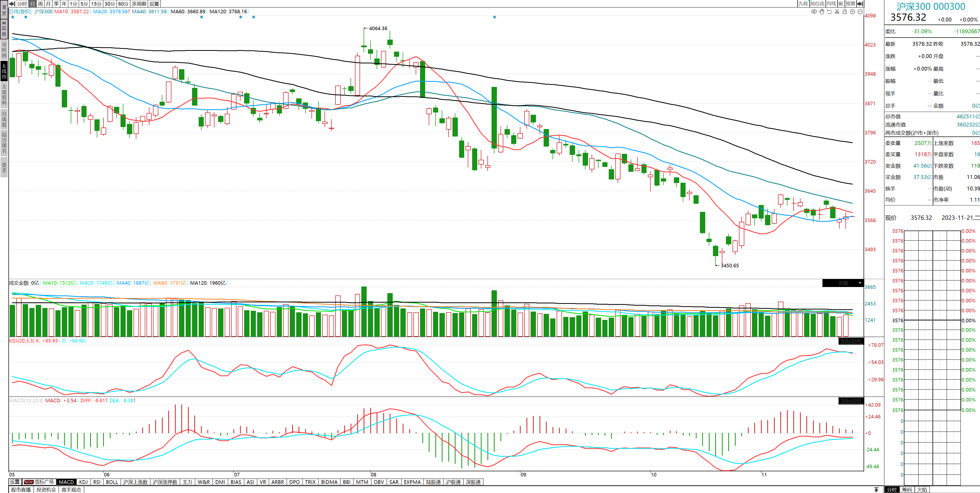Click the top-left arrow-to-bar icon
980x493 pixels.
tap(12, 4)
